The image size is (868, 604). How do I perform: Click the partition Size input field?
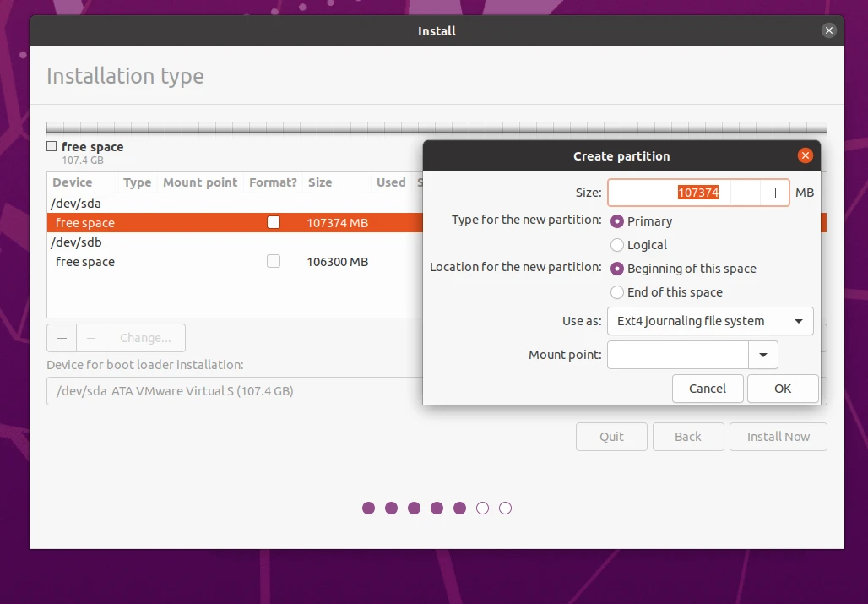click(669, 193)
